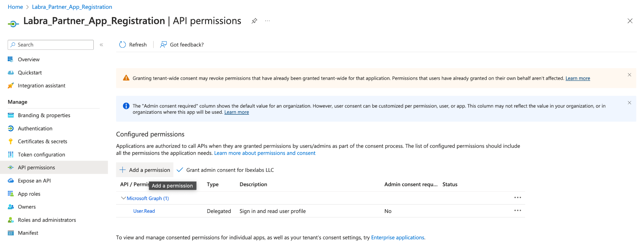The width and height of the screenshot is (644, 246).
Task: Grant admin consent for Ibexlabs LLC
Action: [x=225, y=170]
